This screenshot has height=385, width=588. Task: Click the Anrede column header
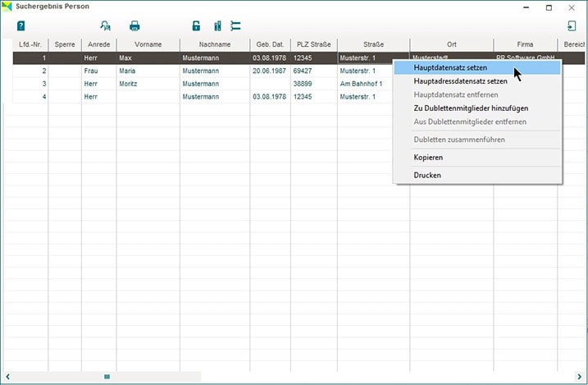pyautogui.click(x=99, y=44)
